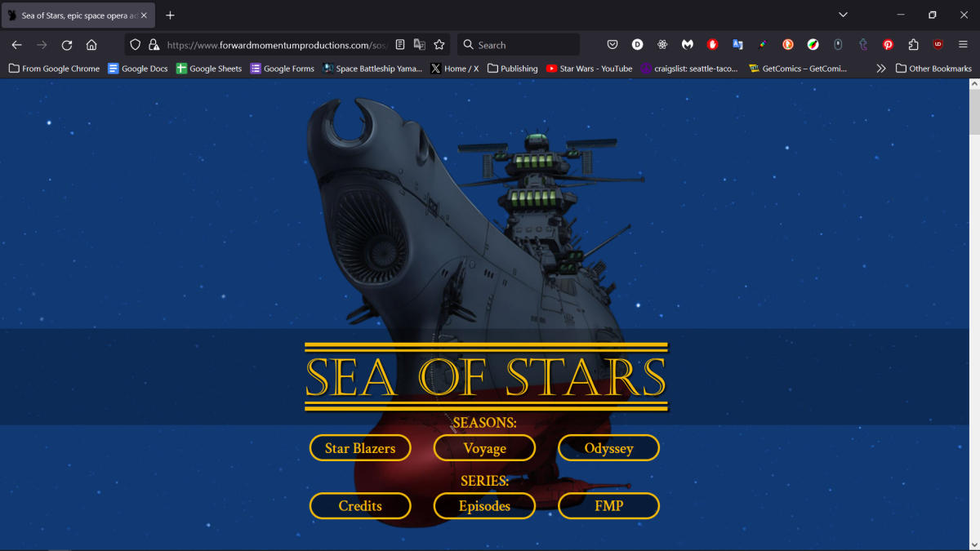Reload the current page
The width and height of the screenshot is (980, 551).
click(x=67, y=45)
